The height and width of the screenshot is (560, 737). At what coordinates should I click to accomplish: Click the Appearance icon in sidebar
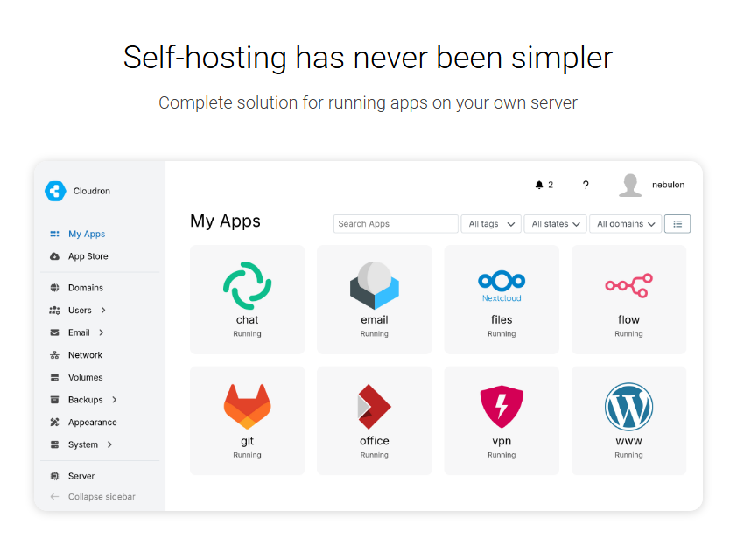coord(54,423)
